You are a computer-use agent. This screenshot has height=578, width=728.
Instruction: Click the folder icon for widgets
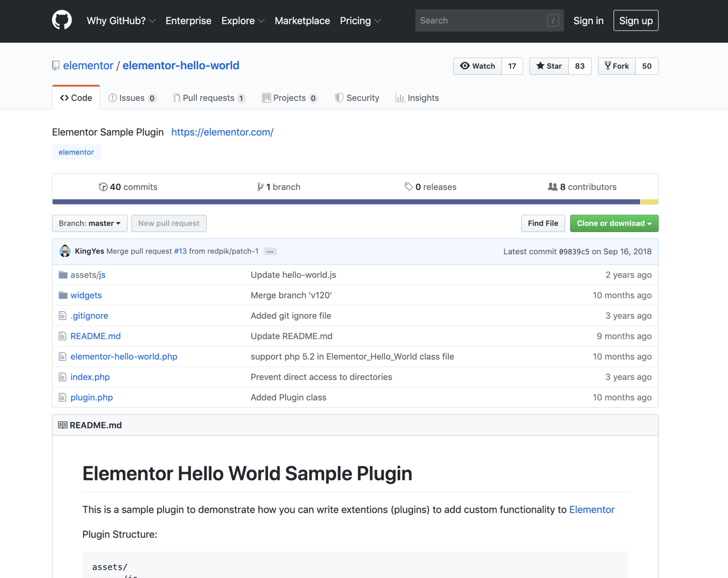click(63, 295)
